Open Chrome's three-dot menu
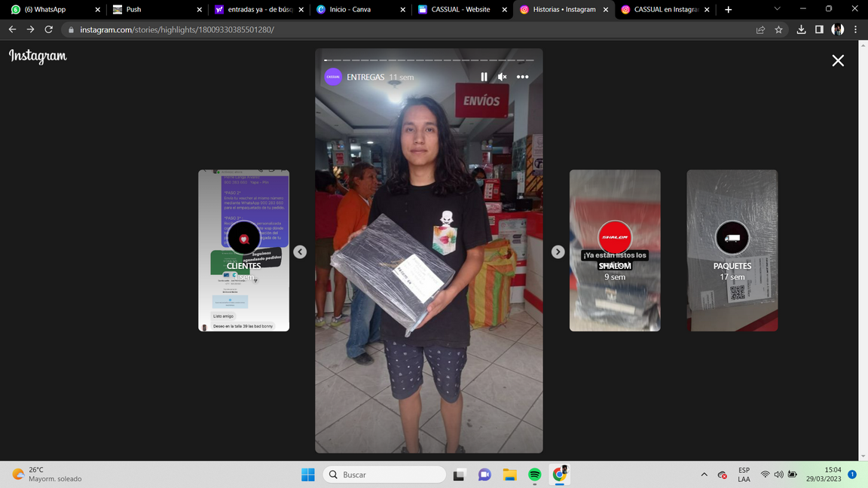 [855, 29]
